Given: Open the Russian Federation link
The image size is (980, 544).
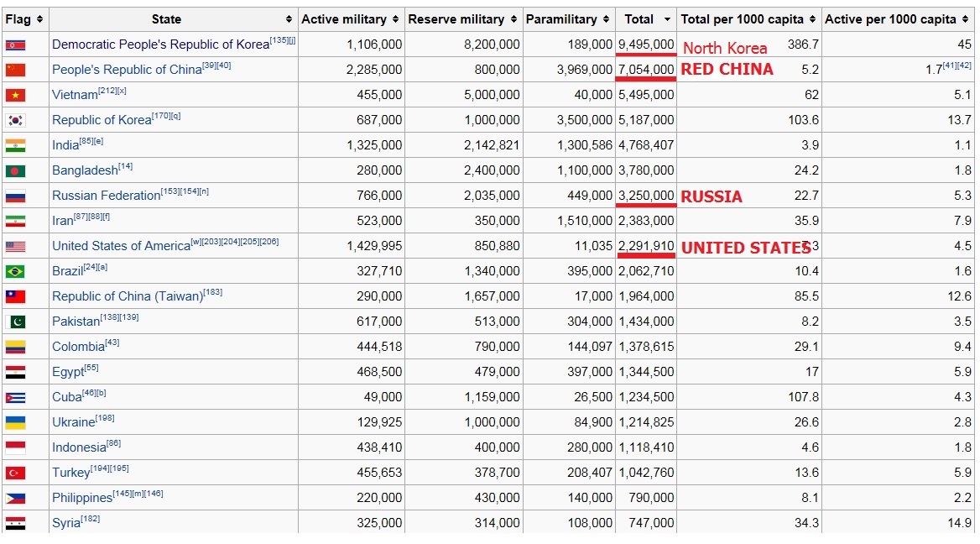Looking at the screenshot, I should (x=106, y=196).
